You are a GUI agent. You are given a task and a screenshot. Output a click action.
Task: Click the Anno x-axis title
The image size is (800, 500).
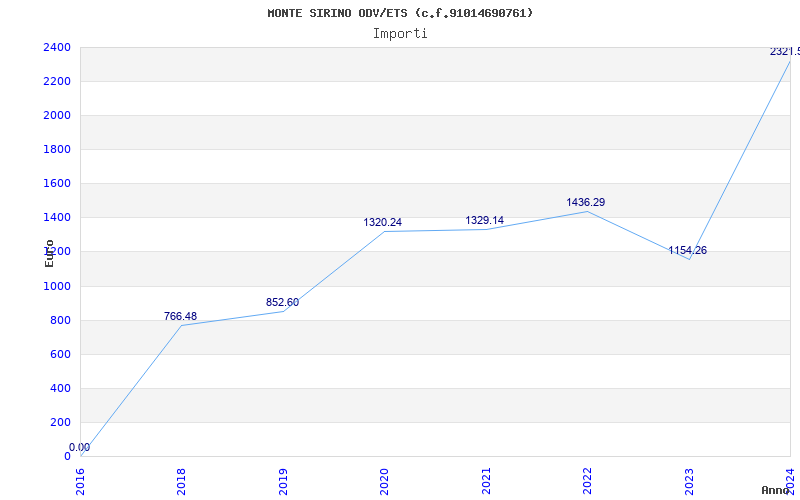pyautogui.click(x=775, y=490)
